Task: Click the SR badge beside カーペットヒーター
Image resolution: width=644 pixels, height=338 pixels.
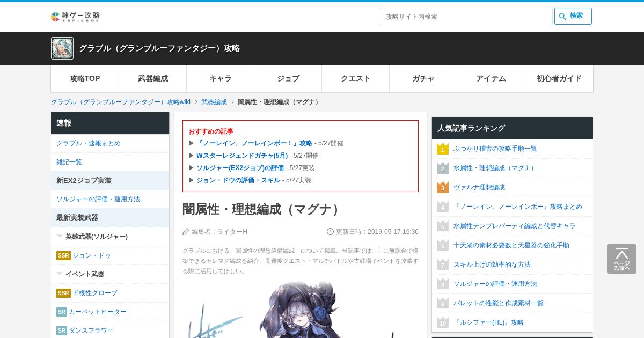Action: (x=62, y=312)
